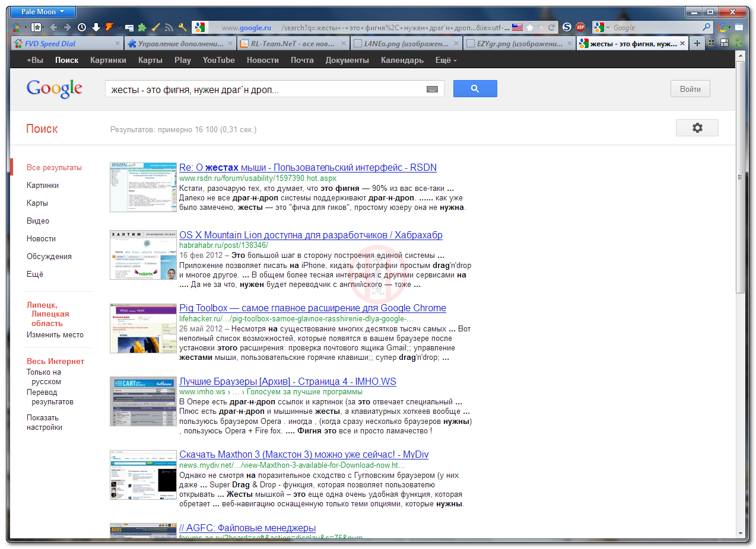Switch to the RL-Team.NeT tab
Screen dimensions: 756x549
coord(292,43)
